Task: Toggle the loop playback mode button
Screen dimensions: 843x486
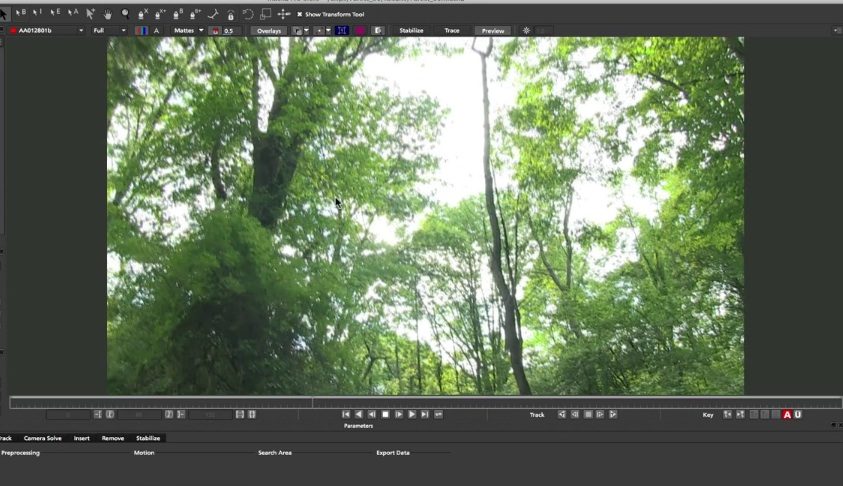Action: coord(439,414)
